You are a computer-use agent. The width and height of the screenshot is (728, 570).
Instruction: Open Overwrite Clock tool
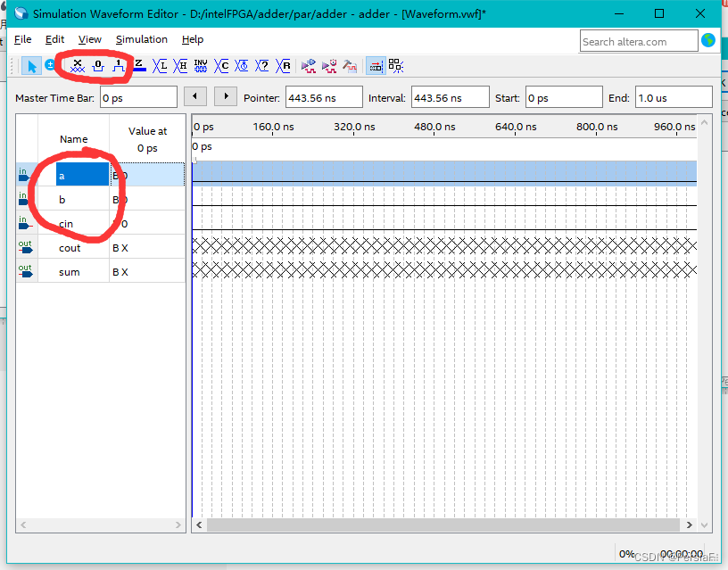(242, 66)
